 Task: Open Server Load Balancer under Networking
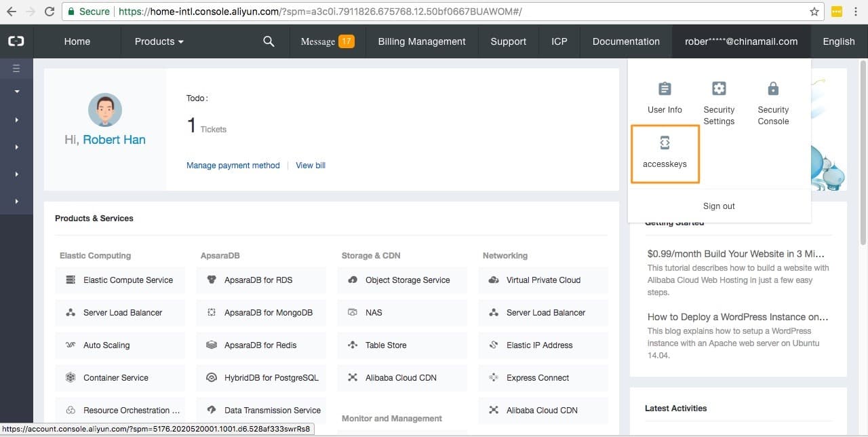point(543,312)
